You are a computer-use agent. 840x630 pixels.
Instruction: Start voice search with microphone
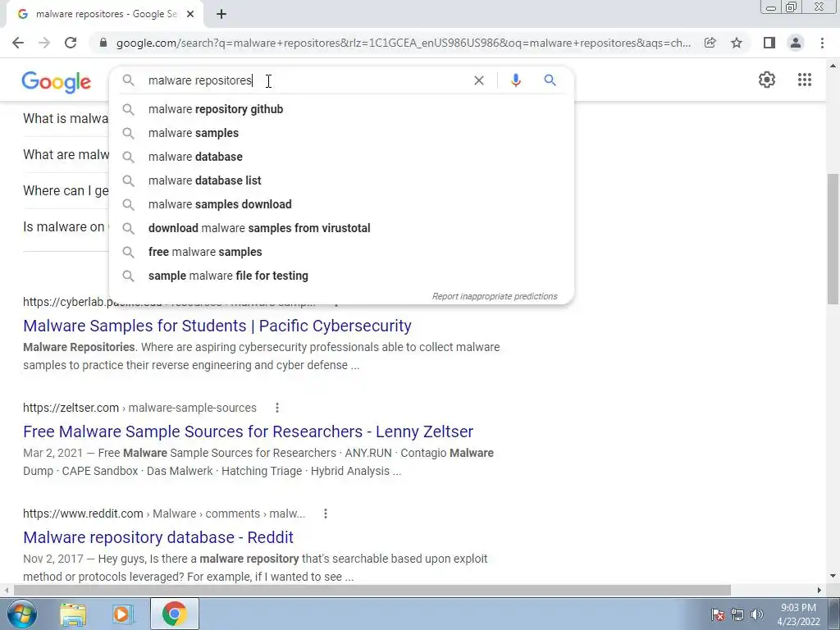pos(515,80)
